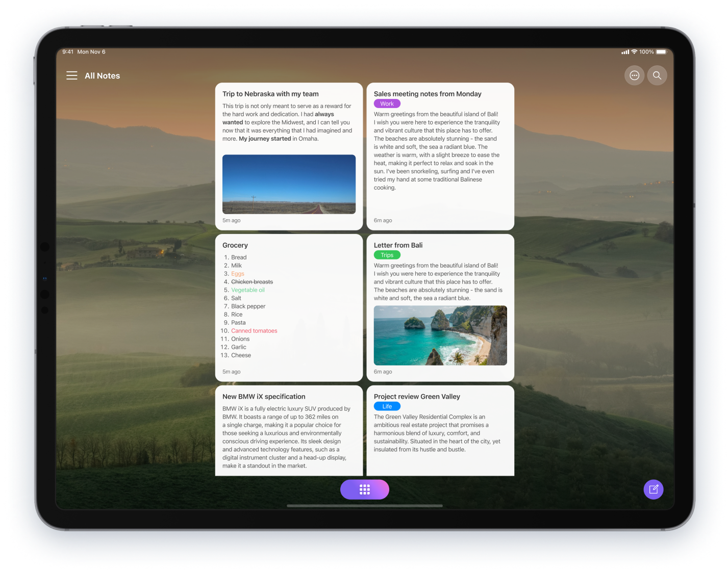Tap the purple grid view button
728x571 pixels.
pos(364,489)
